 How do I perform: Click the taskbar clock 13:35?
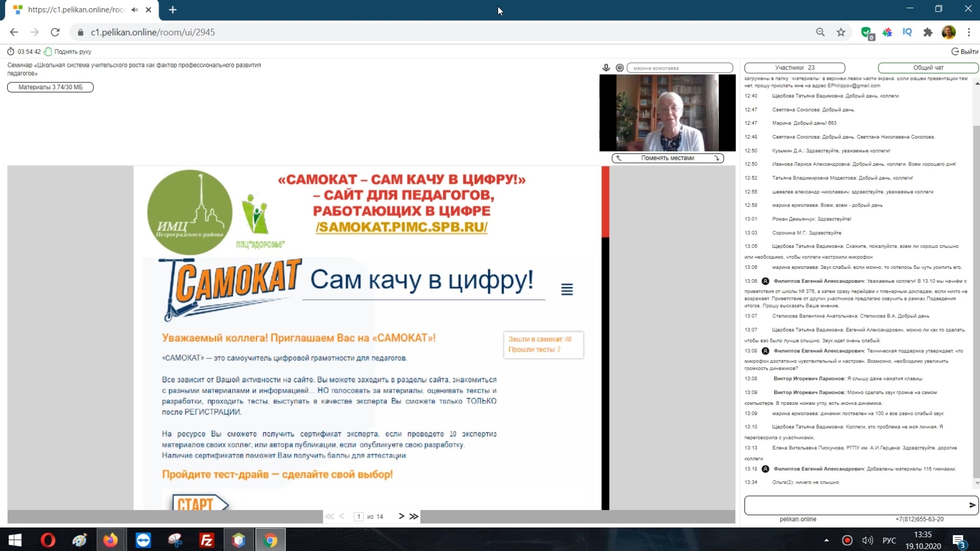point(922,535)
